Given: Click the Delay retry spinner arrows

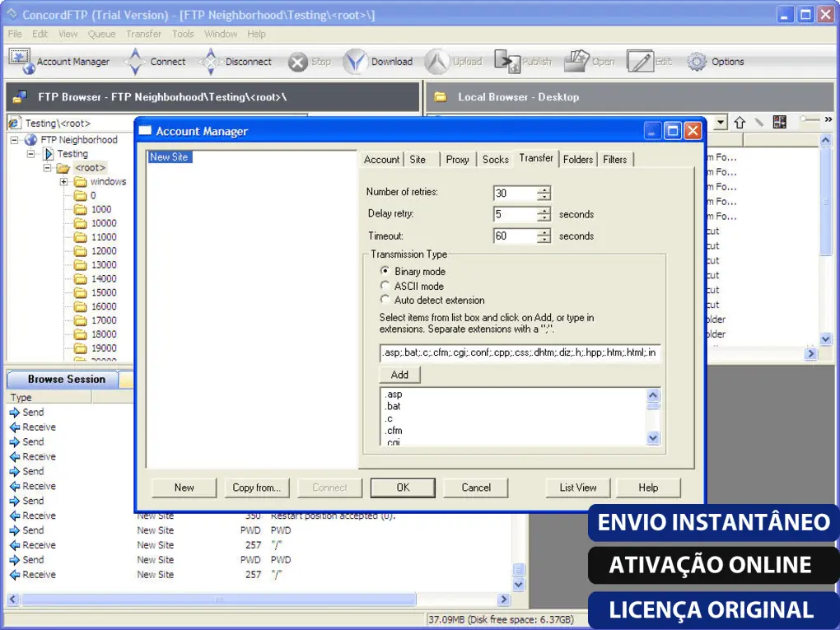Looking at the screenshot, I should coord(544,214).
